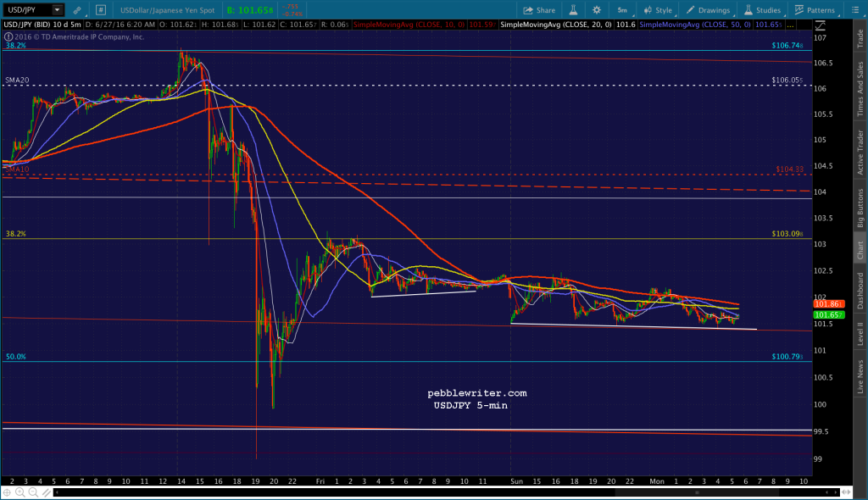
Task: Click the green 101.65 price bubble
Action: click(829, 314)
